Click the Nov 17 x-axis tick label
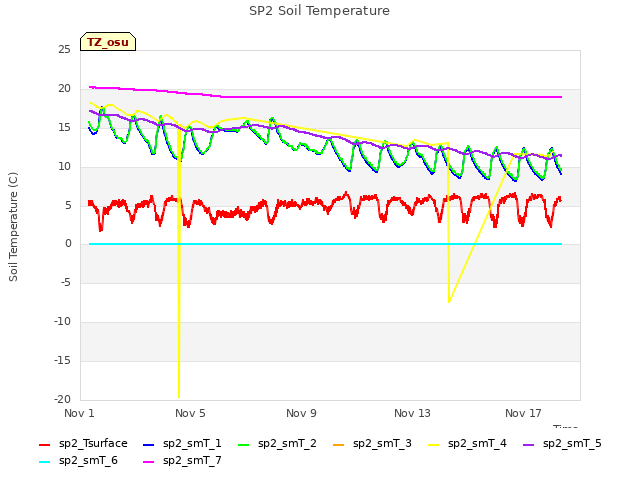640x480 pixels. pyautogui.click(x=523, y=413)
